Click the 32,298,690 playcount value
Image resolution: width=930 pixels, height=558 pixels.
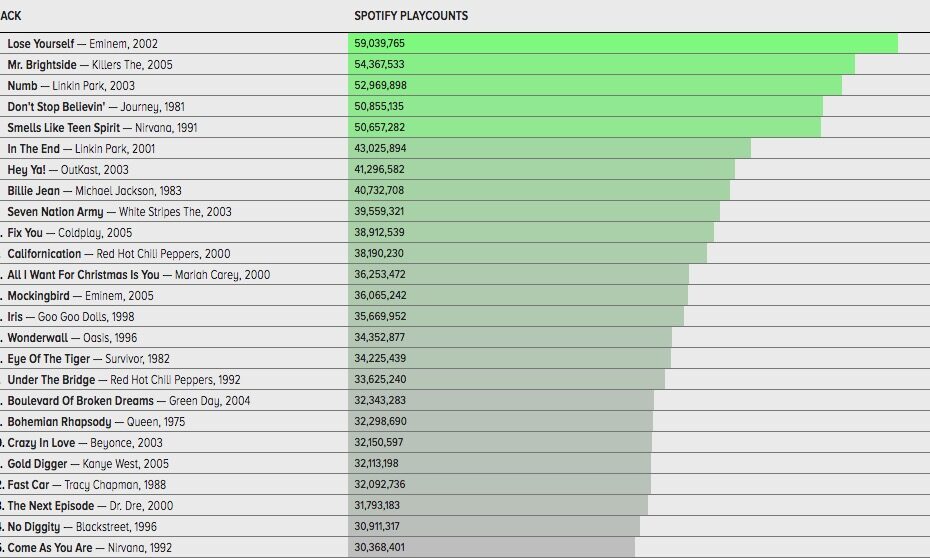pos(380,422)
